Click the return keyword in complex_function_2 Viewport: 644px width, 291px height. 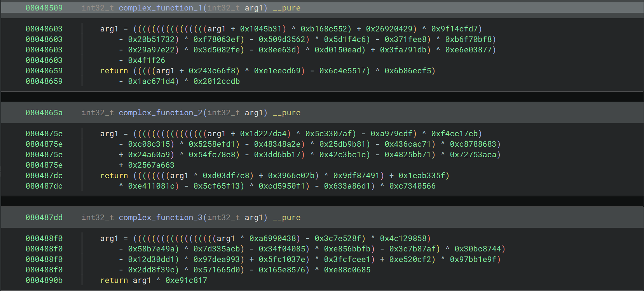(114, 176)
